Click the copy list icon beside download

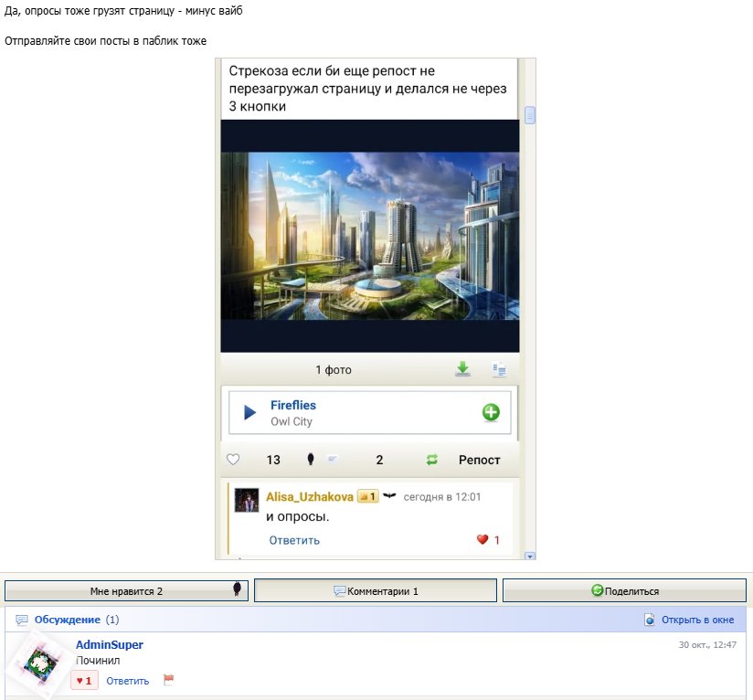pos(500,370)
